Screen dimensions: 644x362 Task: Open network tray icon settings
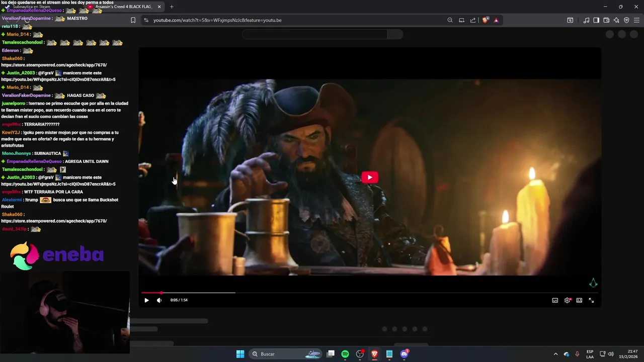pyautogui.click(x=603, y=354)
